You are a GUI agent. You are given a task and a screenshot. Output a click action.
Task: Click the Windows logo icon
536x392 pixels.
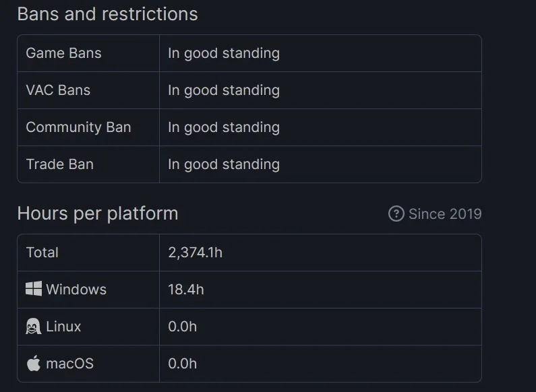pyautogui.click(x=34, y=289)
